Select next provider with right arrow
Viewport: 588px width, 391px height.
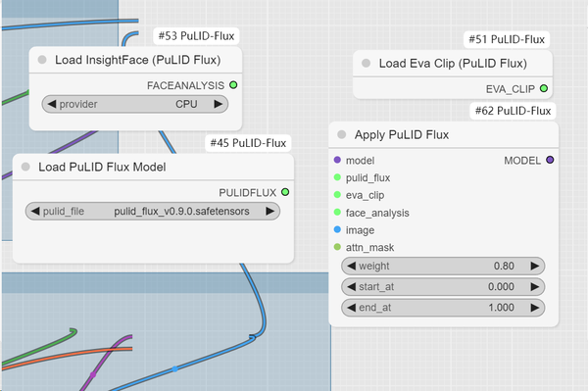tap(219, 104)
